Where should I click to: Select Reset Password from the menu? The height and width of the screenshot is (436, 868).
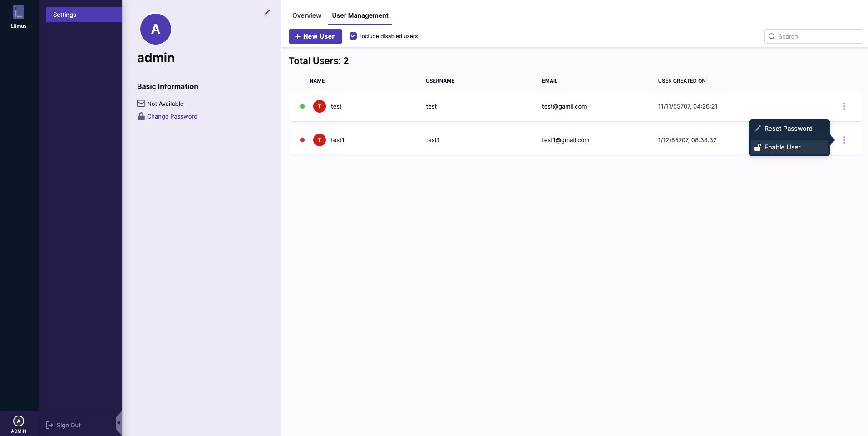point(788,129)
